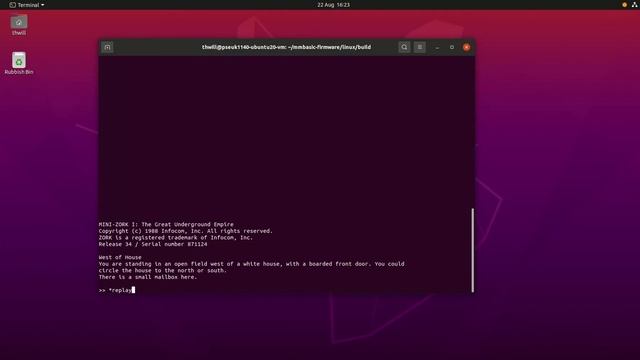Viewport: 640px width, 360px height.
Task: Minimize the terminal window
Action: click(437, 47)
